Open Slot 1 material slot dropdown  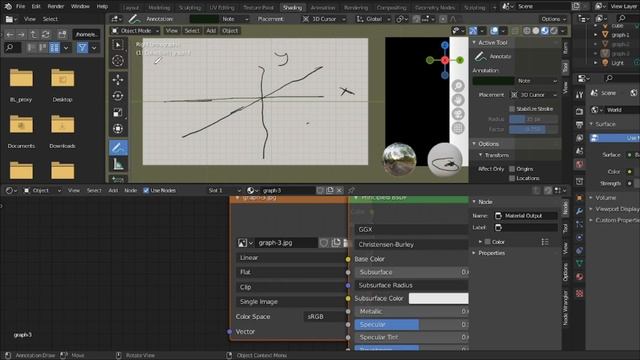click(224, 190)
